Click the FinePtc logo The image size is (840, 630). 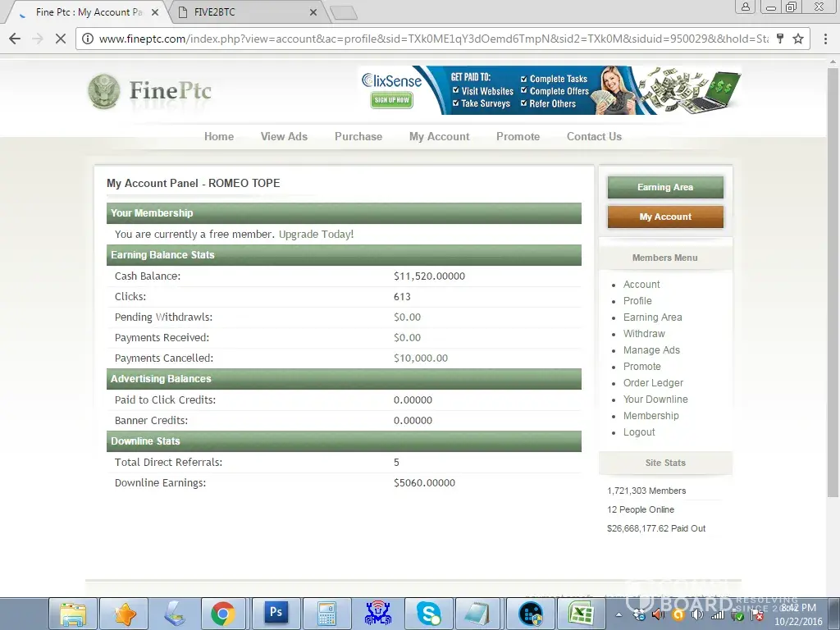(x=150, y=91)
